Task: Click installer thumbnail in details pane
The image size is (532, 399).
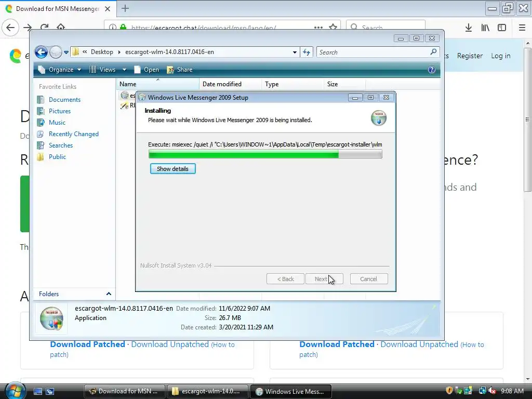Action: 51,318
